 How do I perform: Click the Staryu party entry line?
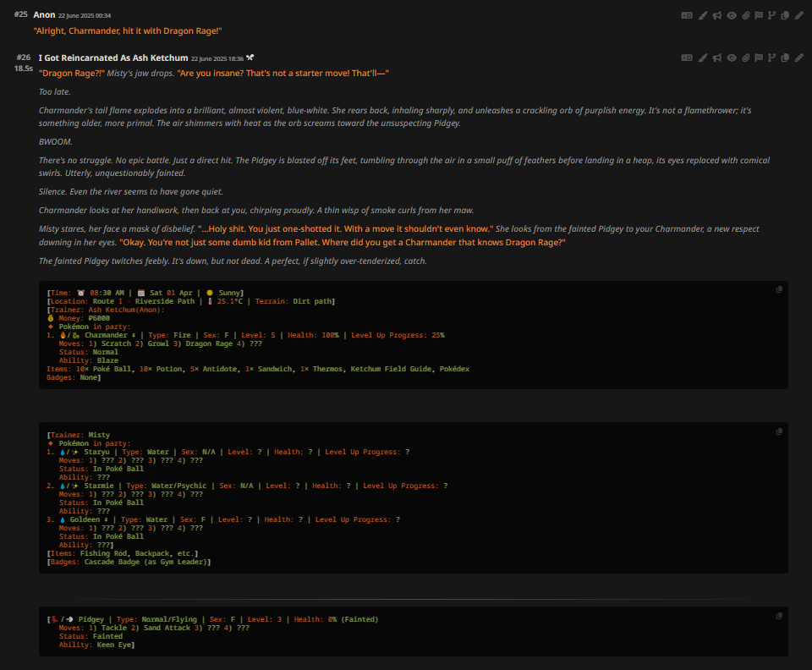[228, 452]
